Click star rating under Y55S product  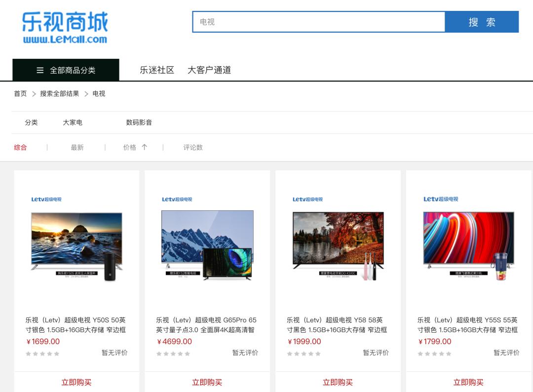[434, 353]
